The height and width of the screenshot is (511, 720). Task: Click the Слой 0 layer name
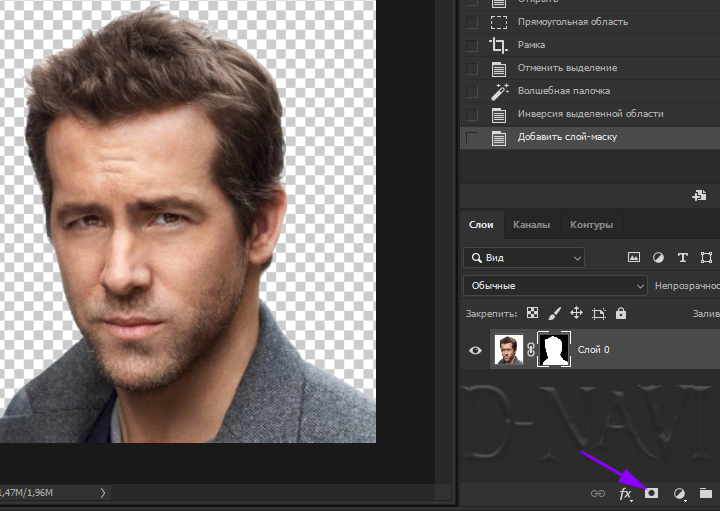point(593,350)
